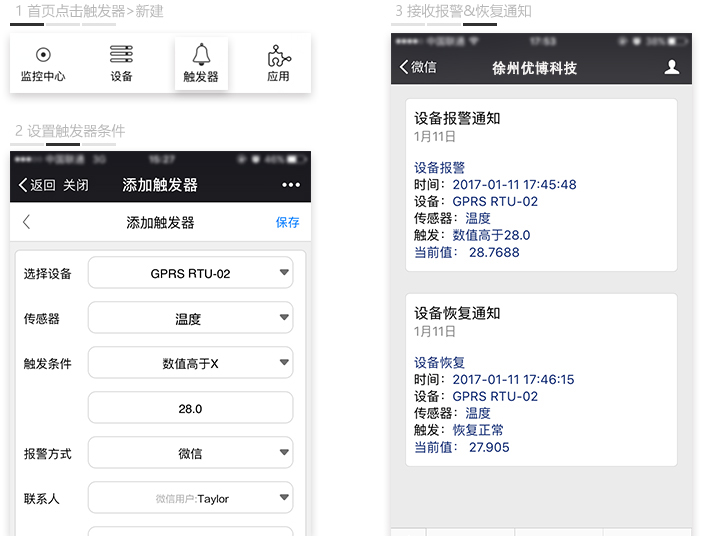Click the profile icon in WeChat header
This screenshot has width=710, height=536.
click(672, 67)
